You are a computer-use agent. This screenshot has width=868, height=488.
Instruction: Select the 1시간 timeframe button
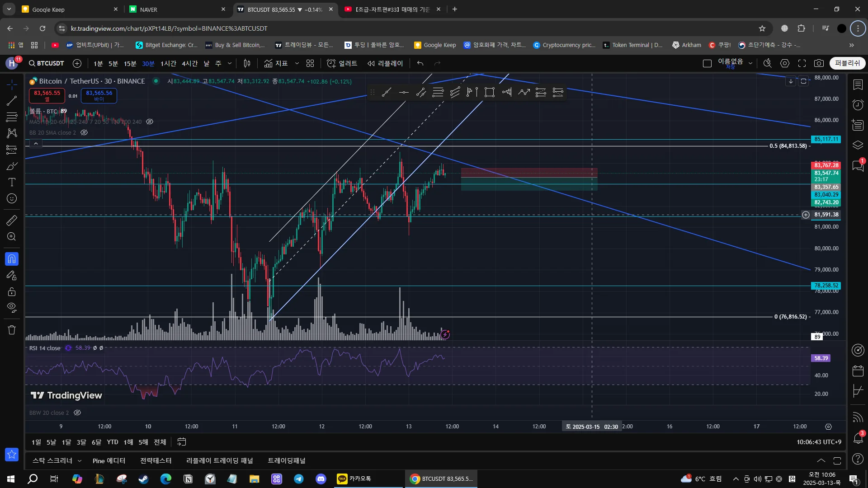(x=168, y=63)
